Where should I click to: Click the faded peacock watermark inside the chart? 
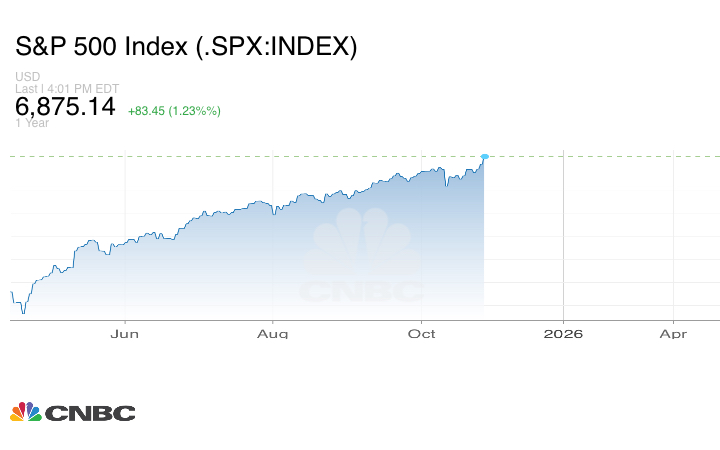[x=363, y=244]
